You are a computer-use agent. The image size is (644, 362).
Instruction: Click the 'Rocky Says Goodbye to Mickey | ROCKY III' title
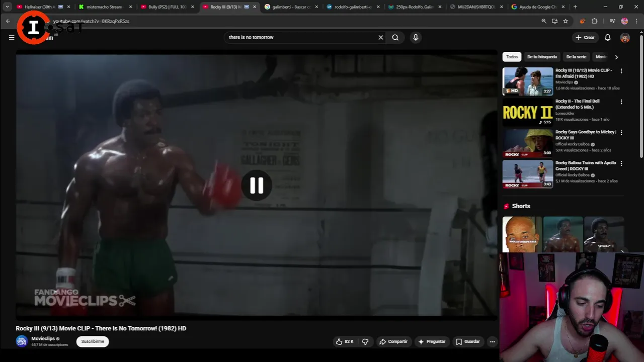585,135
